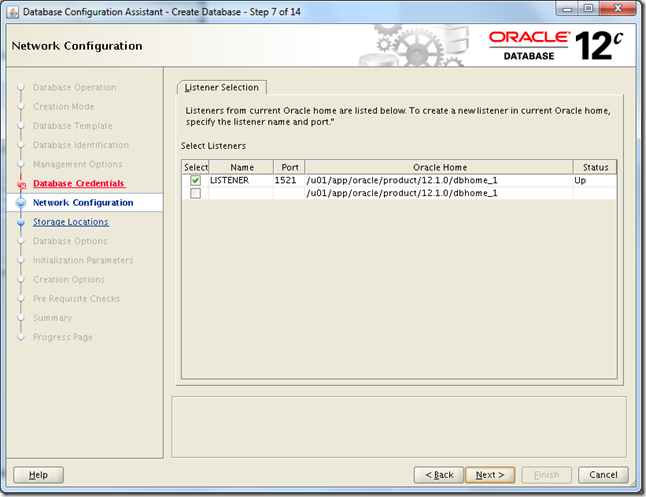Screen dimensions: 646x497
Task: Go to the Database Credentials step
Action: click(x=79, y=183)
